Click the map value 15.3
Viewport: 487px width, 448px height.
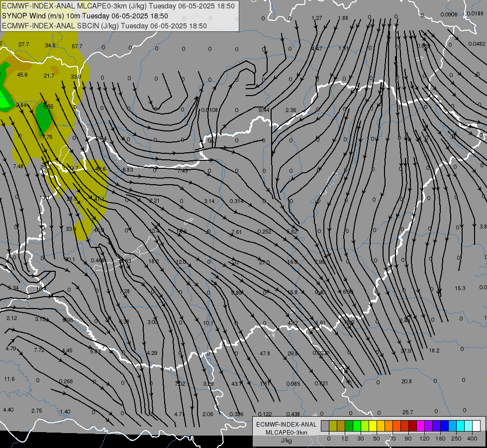coord(460,289)
